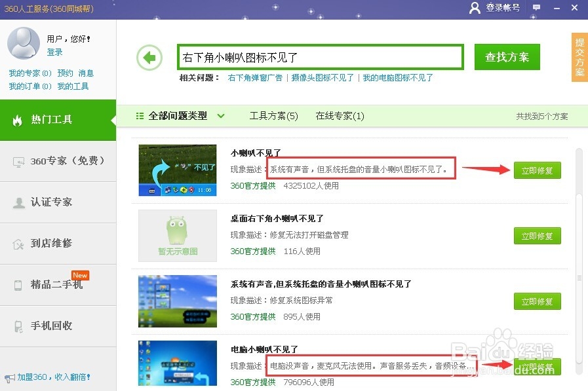This screenshot has height=391, width=588.
Task: Click the list icon beside 全部问题类型
Action: click(x=140, y=116)
